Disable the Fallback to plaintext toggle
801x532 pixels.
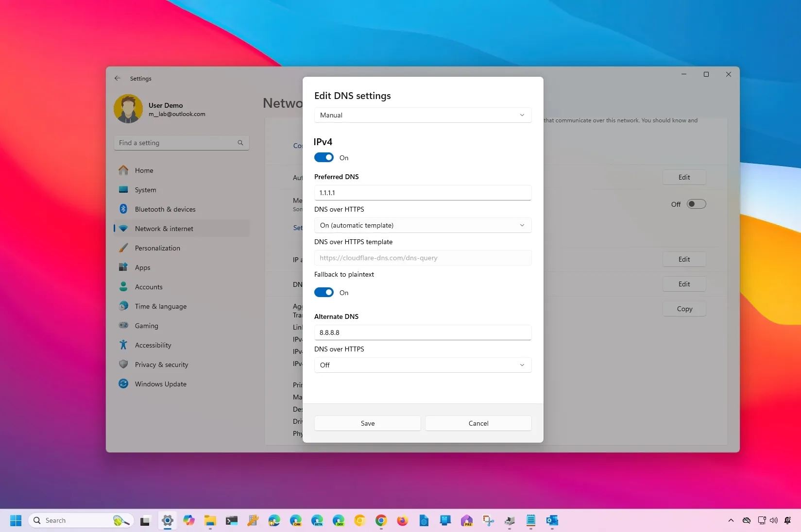tap(324, 292)
